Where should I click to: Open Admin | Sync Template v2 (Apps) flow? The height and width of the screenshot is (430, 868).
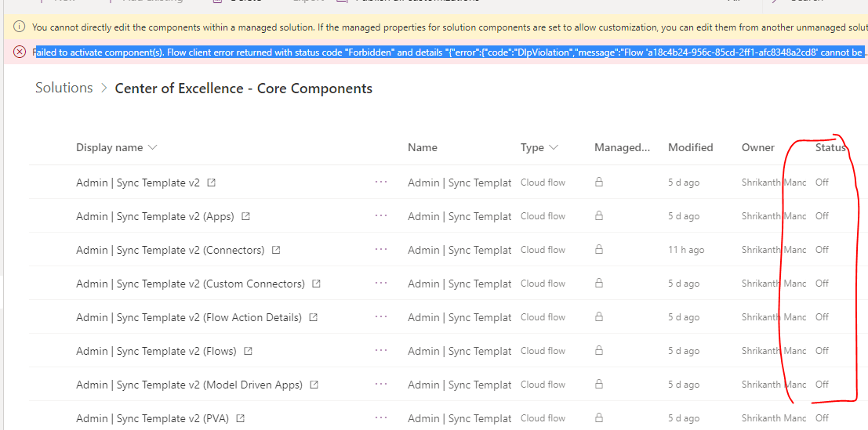pyautogui.click(x=155, y=216)
